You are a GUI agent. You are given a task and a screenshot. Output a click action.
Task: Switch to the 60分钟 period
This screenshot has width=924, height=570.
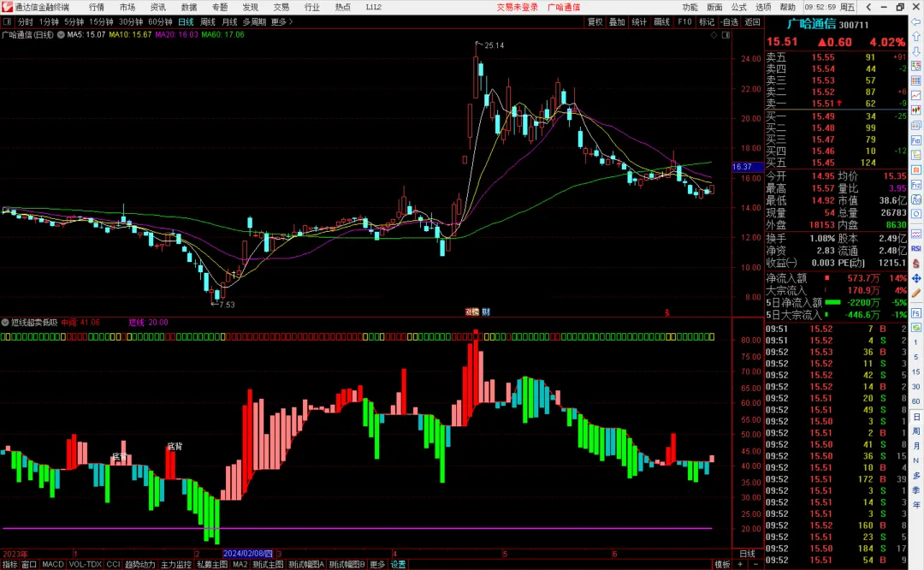(160, 21)
